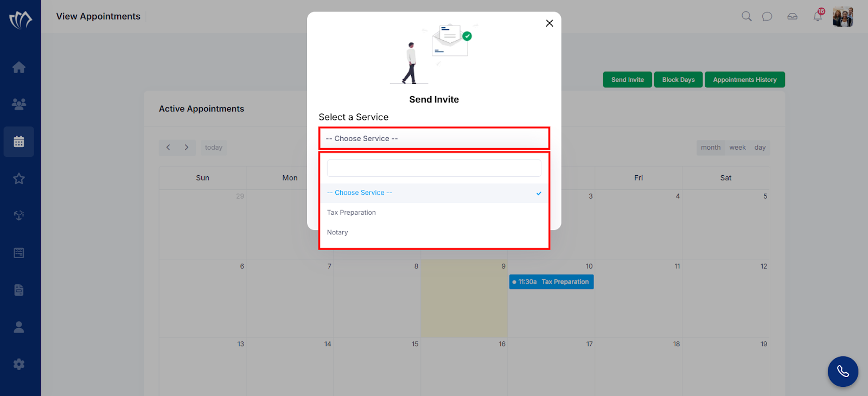Switch calendar to week view
Viewport: 868px width, 396px height.
click(x=737, y=148)
